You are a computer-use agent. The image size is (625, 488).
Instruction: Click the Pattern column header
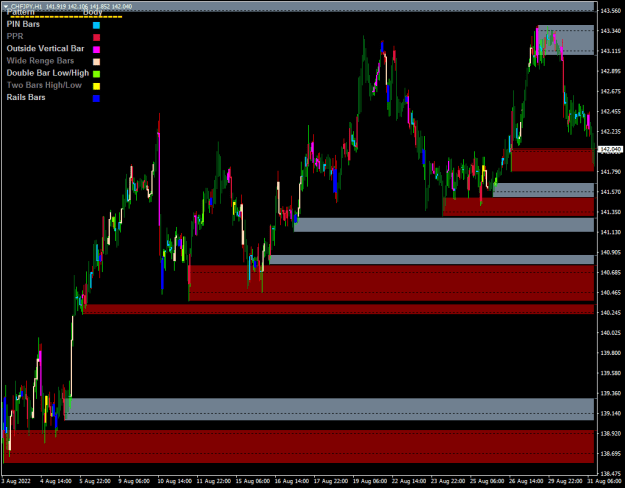coord(21,12)
